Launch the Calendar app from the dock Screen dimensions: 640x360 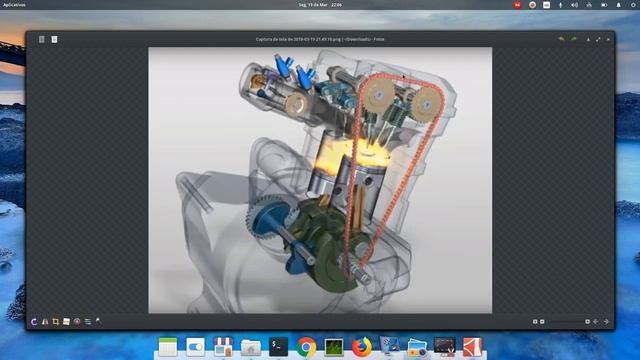tap(168, 347)
